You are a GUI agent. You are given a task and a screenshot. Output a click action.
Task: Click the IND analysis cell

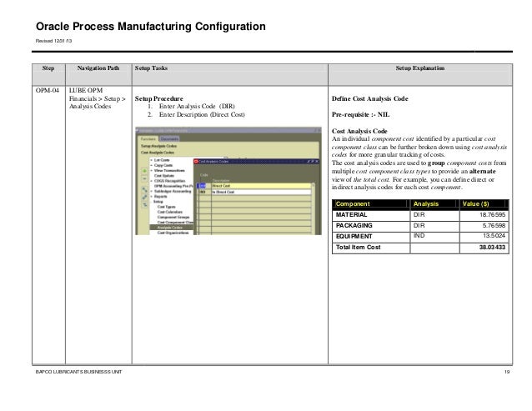tap(434, 237)
